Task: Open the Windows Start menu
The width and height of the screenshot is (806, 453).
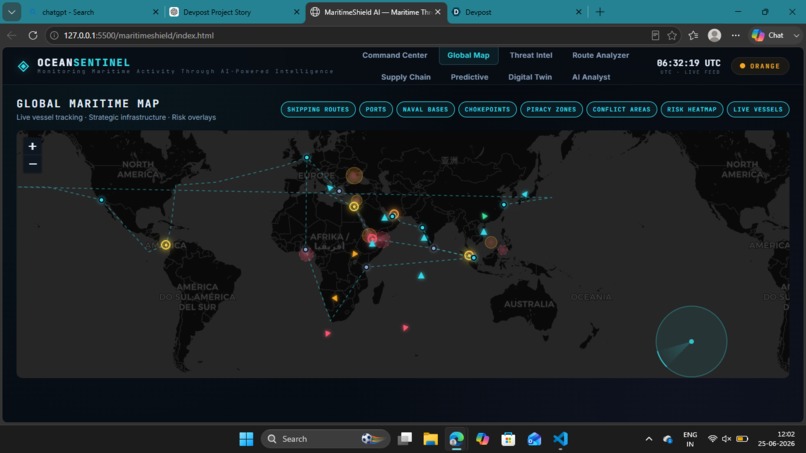Action: pos(246,439)
